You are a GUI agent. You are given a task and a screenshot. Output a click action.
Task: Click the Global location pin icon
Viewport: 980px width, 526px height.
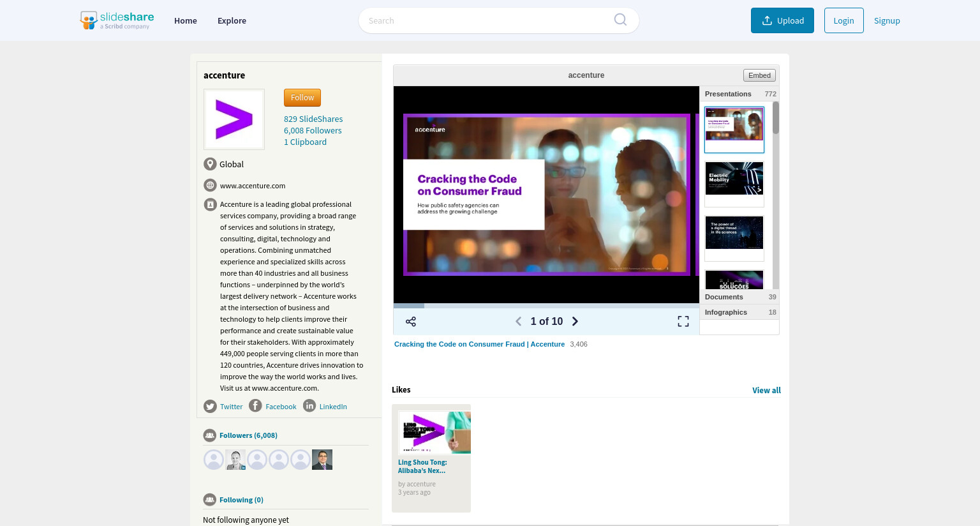click(x=210, y=164)
